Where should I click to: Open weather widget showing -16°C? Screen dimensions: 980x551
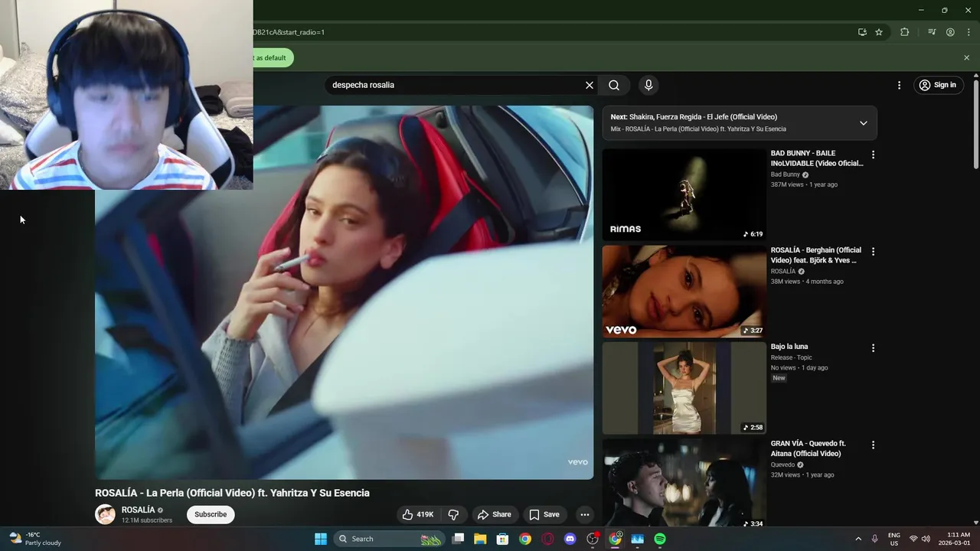click(35, 539)
